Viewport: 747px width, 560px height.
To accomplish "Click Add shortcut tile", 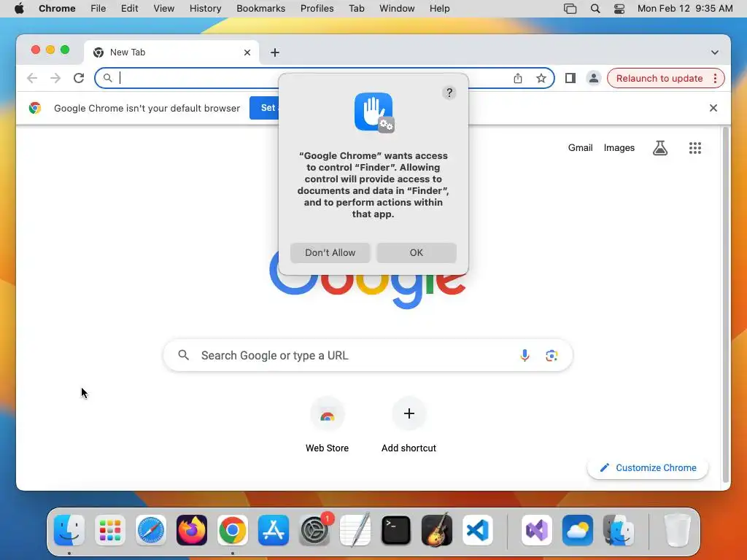I will (409, 425).
